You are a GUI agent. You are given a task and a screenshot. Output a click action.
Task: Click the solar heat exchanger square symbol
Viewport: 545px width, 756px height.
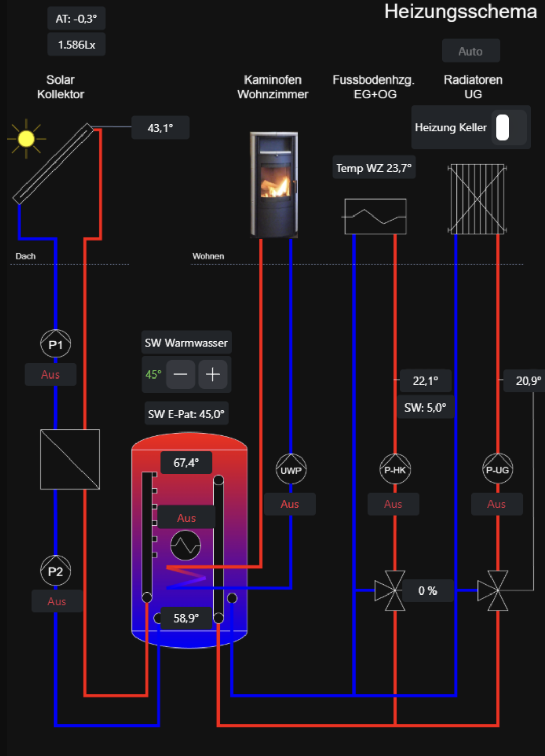(x=70, y=459)
